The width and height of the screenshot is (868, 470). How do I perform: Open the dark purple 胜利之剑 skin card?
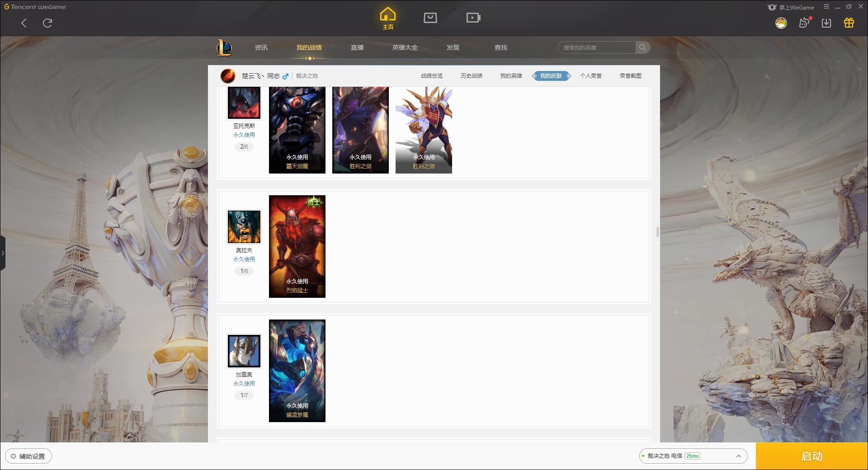coord(360,130)
